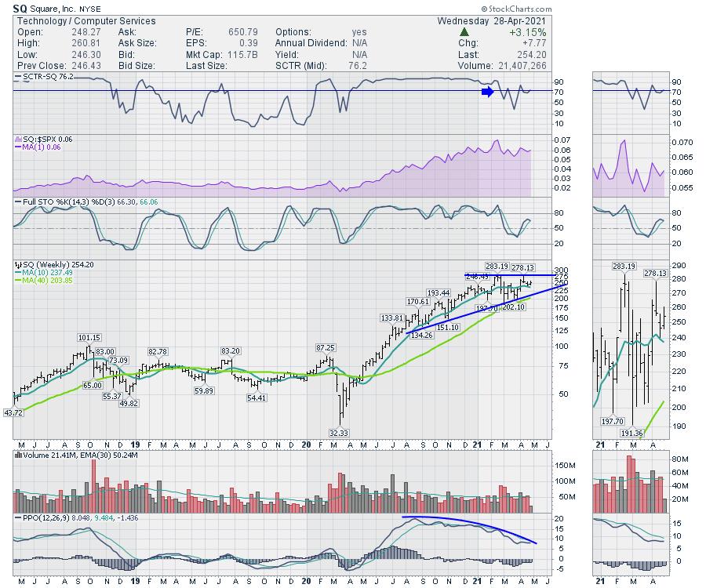Click the Annual Dividend label
The width and height of the screenshot is (706, 588).
[311, 43]
